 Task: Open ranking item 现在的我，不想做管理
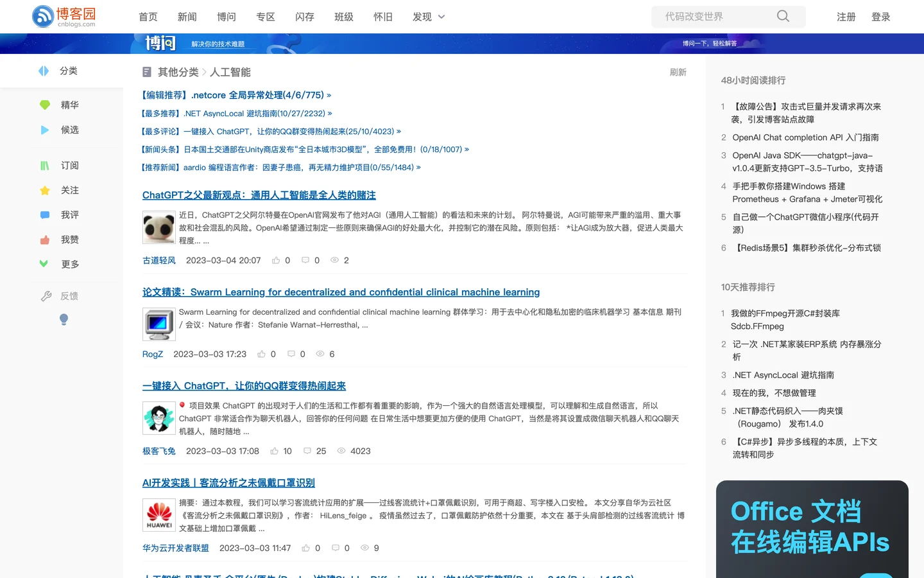coord(774,393)
